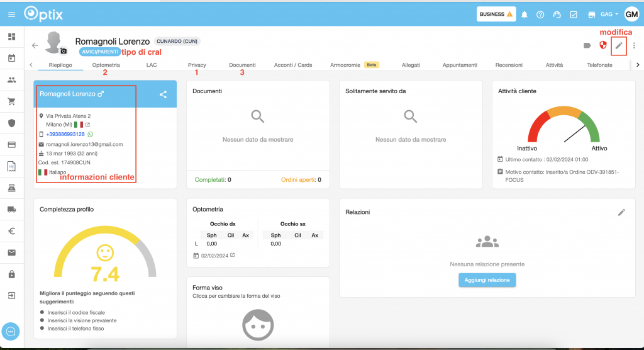Edit relations with the Relazioni pencil icon
Viewport: 644px width, 350px height.
coord(621,212)
